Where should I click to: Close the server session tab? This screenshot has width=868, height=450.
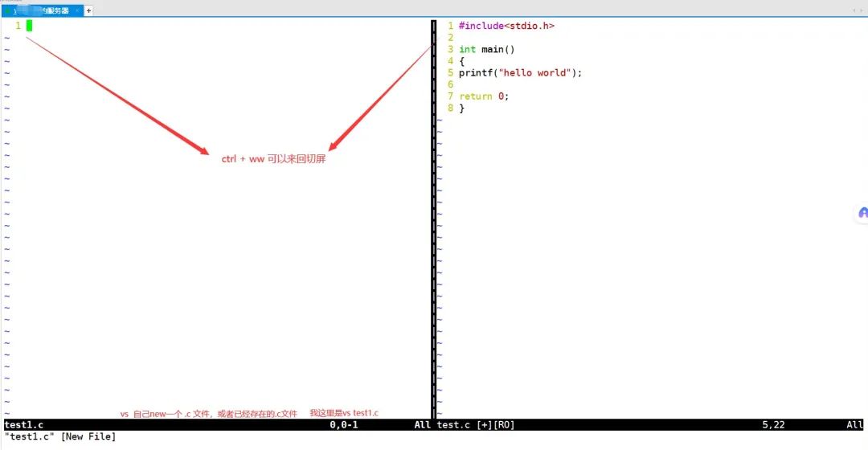pyautogui.click(x=77, y=10)
